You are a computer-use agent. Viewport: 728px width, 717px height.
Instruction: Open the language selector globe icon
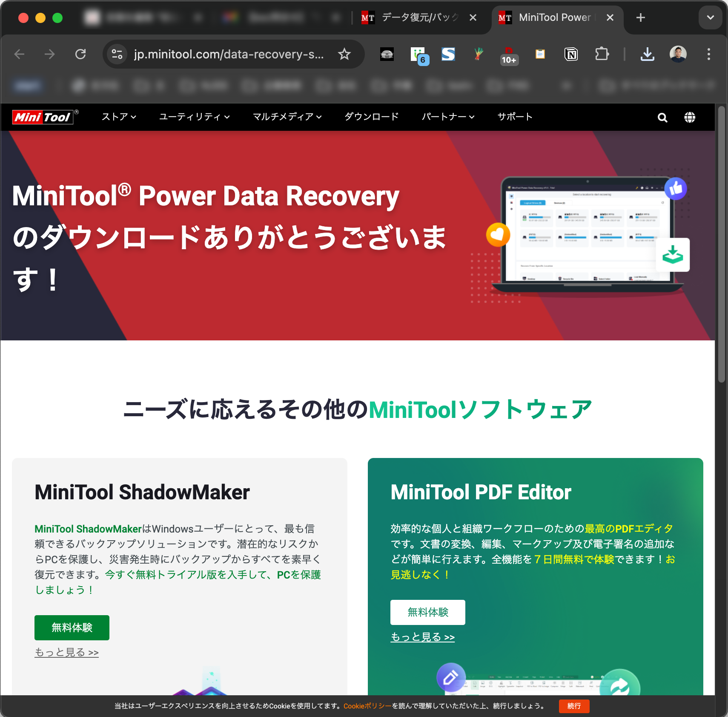point(690,117)
